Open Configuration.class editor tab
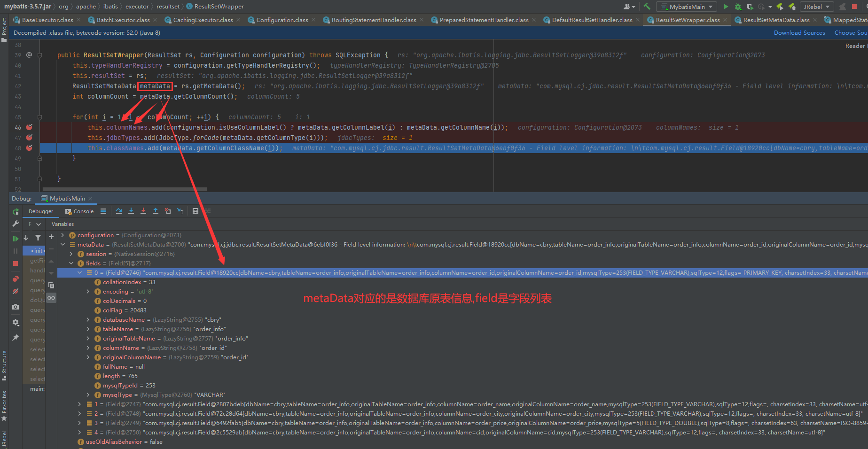This screenshot has height=449, width=868. click(x=282, y=20)
